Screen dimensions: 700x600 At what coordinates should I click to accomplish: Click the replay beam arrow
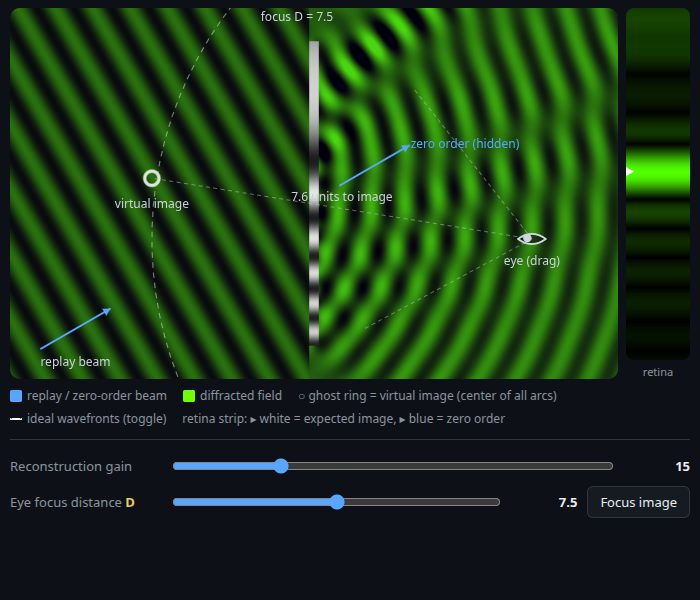(x=75, y=329)
